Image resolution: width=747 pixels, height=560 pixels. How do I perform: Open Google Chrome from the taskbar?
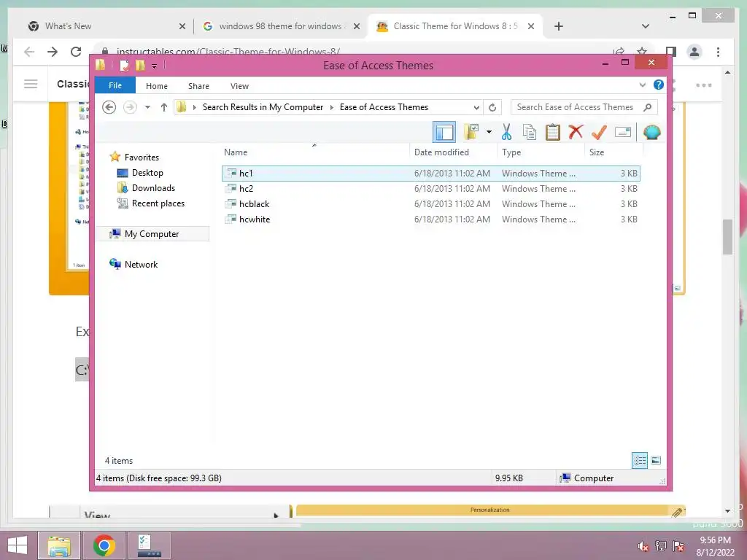[104, 545]
